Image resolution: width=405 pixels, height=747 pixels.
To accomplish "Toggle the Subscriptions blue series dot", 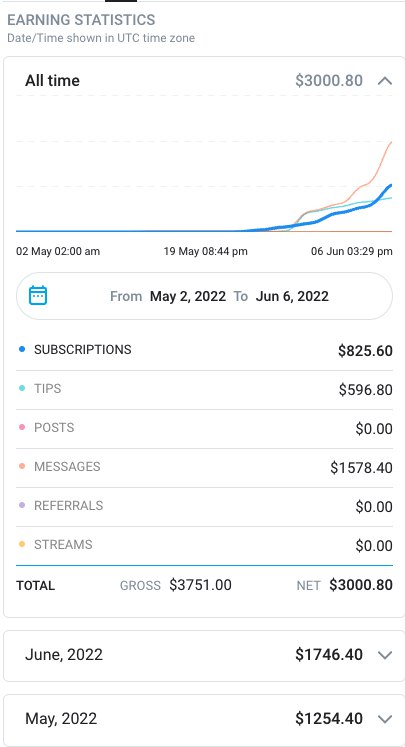I will click(x=21, y=349).
